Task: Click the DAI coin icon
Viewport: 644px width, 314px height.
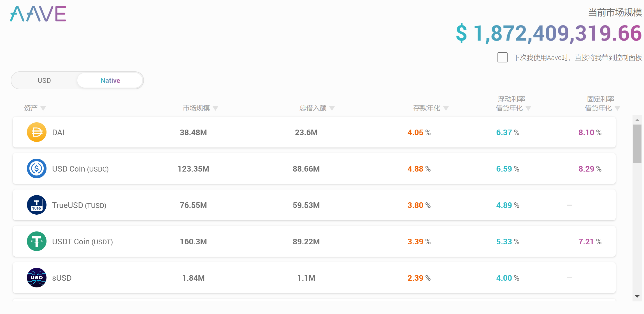Action: coord(37,132)
